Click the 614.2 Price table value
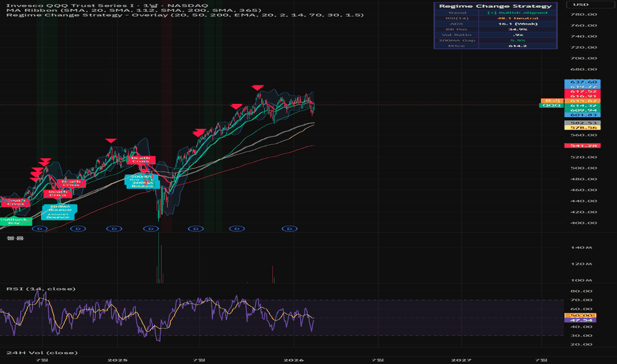Screen dimensions: 617x364 [518, 46]
